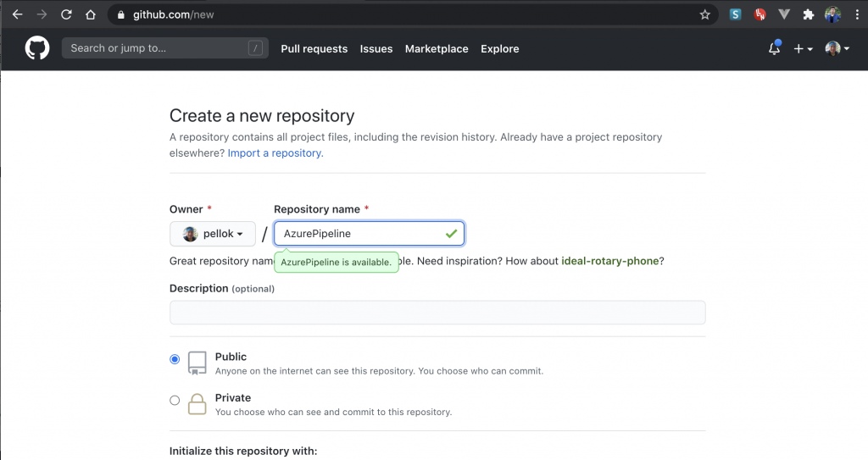Expand the pellok owner dropdown
Screen dimensions: 868x460
(x=213, y=234)
